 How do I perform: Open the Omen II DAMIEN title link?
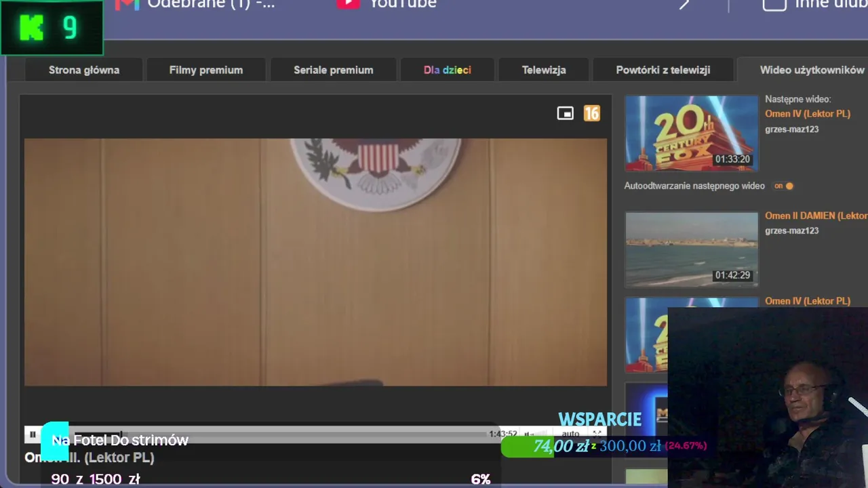(816, 216)
